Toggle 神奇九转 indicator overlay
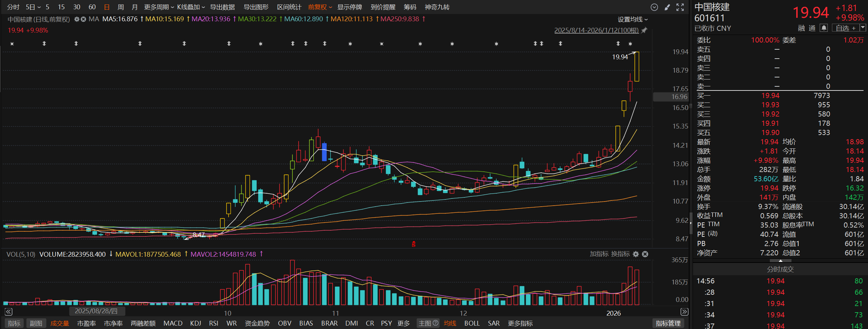This screenshot has height=329, width=868. pos(437,7)
